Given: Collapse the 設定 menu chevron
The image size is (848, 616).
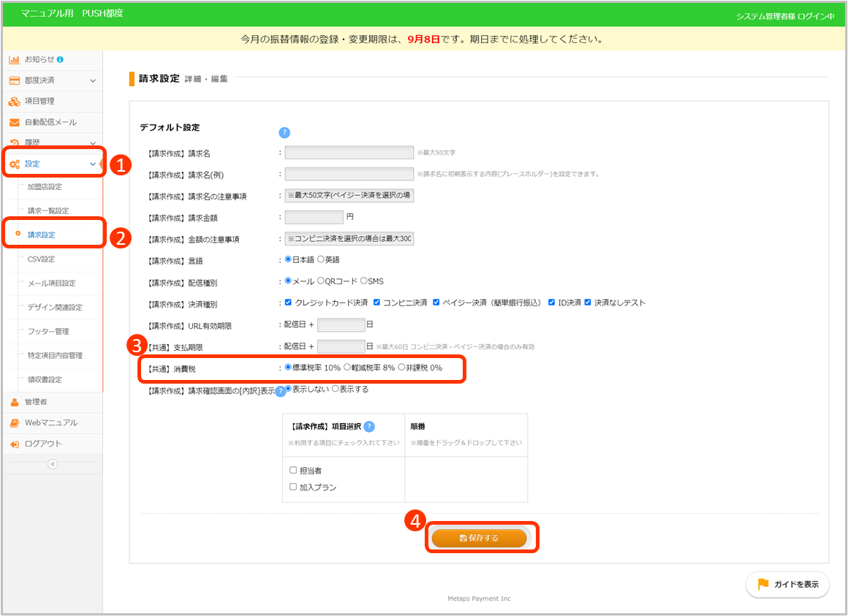Looking at the screenshot, I should (x=93, y=164).
